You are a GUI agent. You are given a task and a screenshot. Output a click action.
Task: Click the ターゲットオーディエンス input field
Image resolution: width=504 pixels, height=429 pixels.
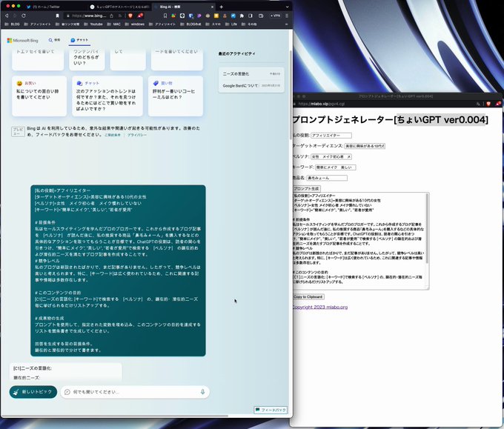point(365,146)
